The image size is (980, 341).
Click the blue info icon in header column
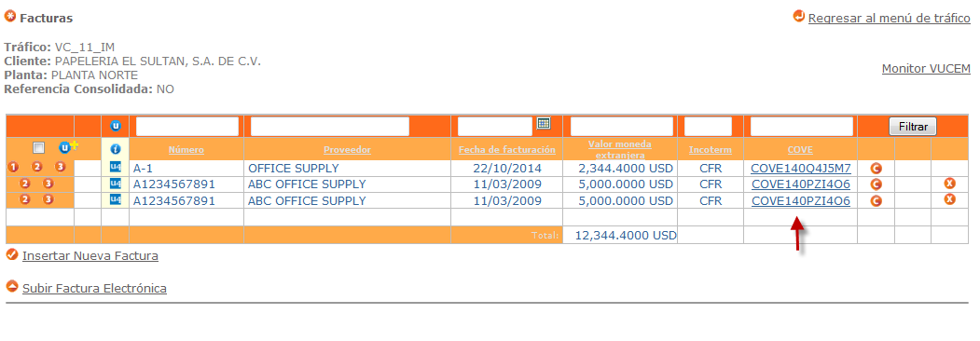pos(115,150)
